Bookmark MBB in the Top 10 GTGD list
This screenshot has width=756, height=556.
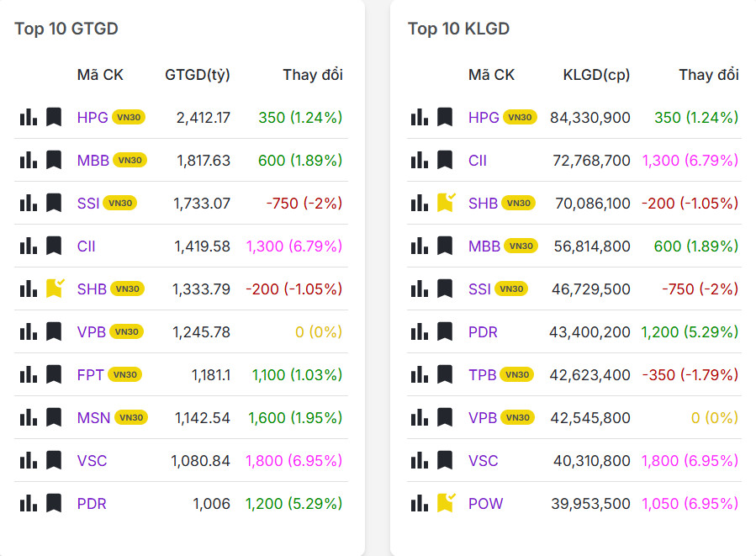(54, 160)
